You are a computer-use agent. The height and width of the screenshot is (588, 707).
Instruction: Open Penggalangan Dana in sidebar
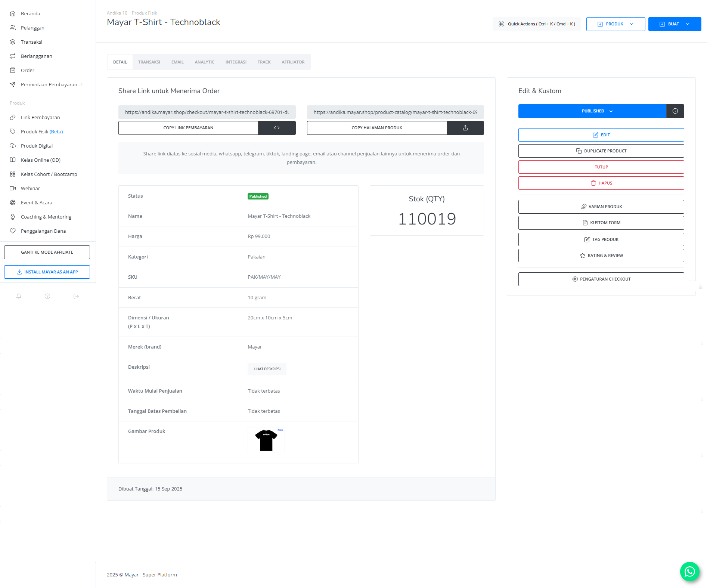43,231
